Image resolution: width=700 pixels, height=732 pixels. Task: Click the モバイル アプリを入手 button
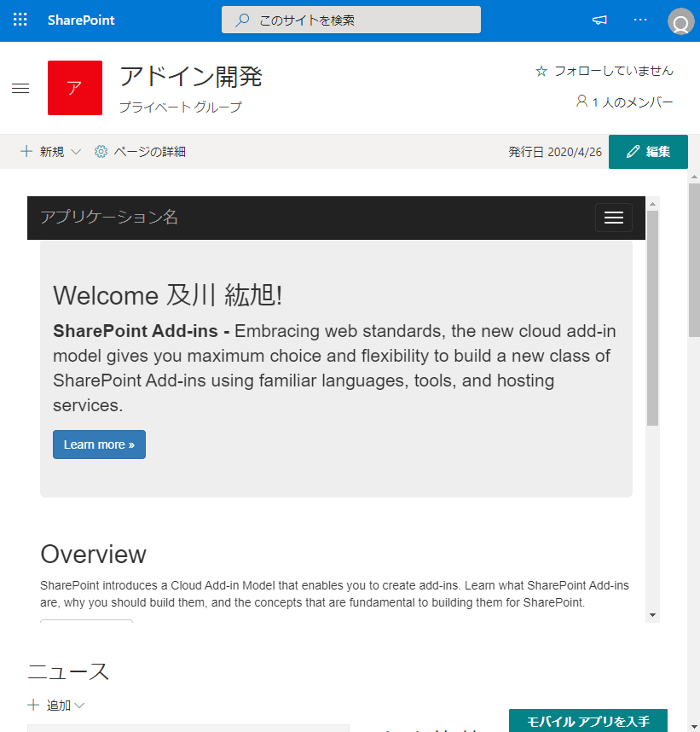click(587, 722)
